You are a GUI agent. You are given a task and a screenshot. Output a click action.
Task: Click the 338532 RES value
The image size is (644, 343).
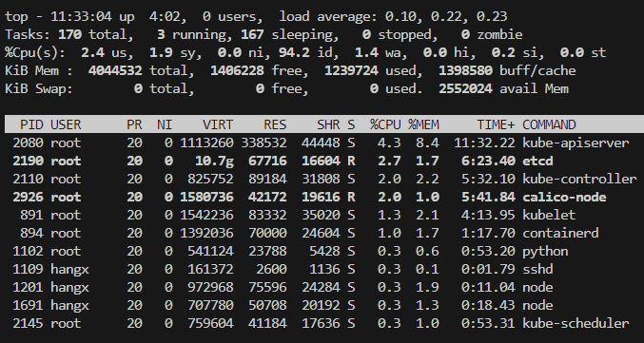point(263,143)
